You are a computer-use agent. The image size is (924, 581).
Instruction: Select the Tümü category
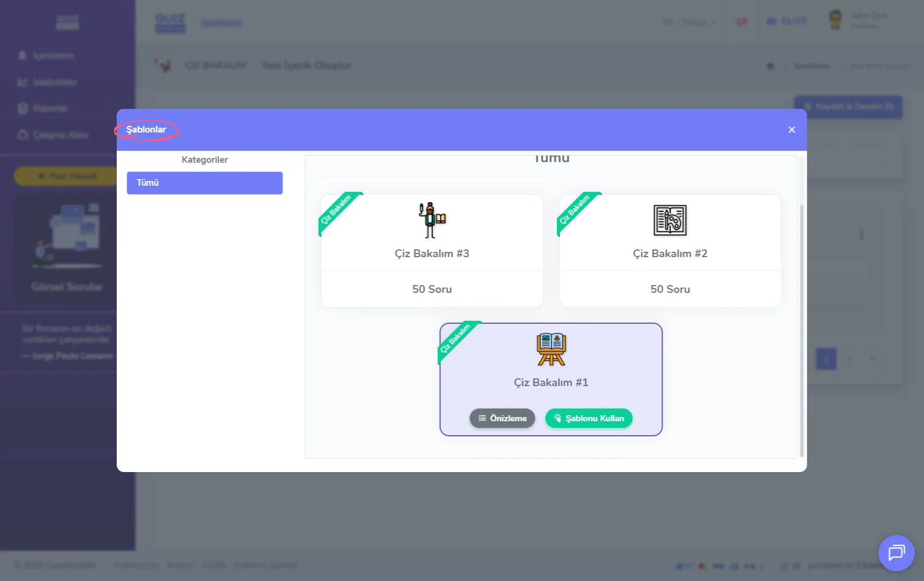coord(204,183)
